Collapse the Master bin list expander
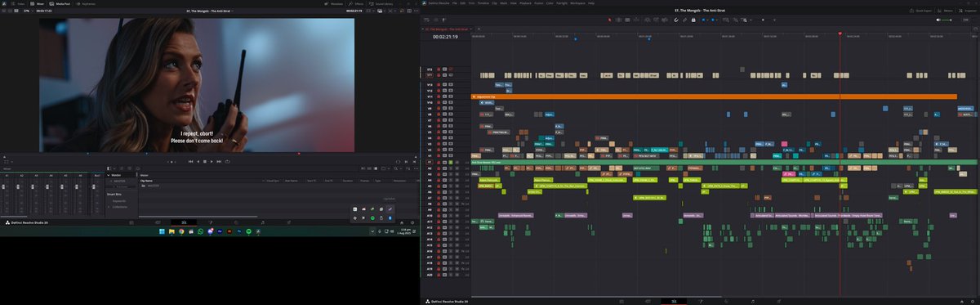 coord(109,175)
